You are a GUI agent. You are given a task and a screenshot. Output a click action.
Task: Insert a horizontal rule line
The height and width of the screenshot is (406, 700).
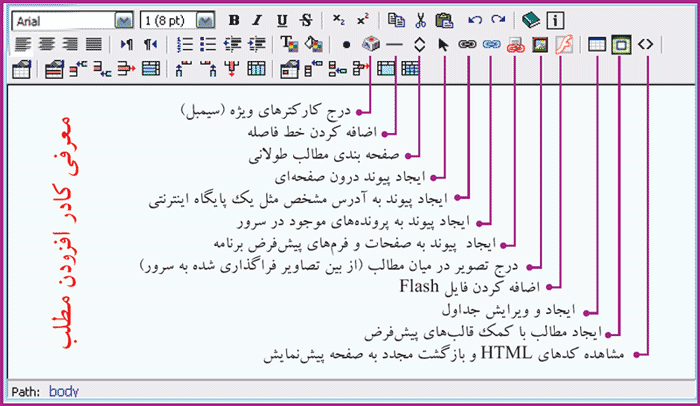(395, 44)
